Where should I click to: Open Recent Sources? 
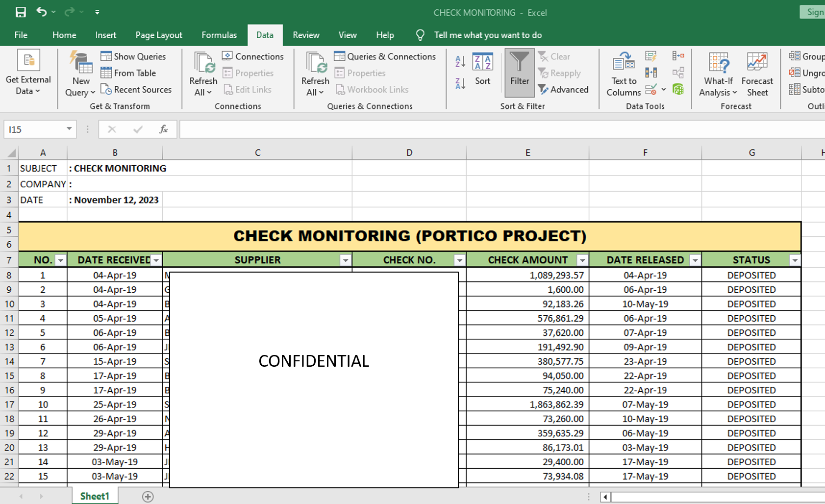tap(136, 90)
